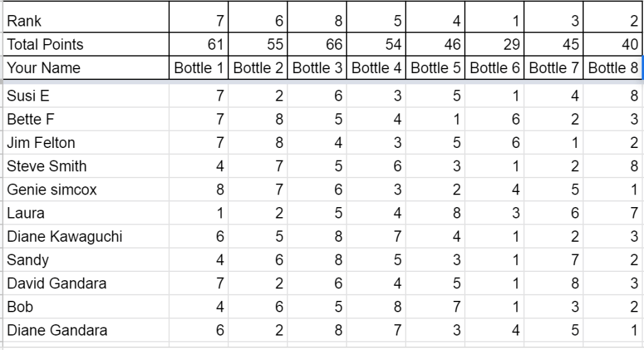644x350 pixels.
Task: Select the "Diane Kawaguchi" cell
Action: click(85, 237)
